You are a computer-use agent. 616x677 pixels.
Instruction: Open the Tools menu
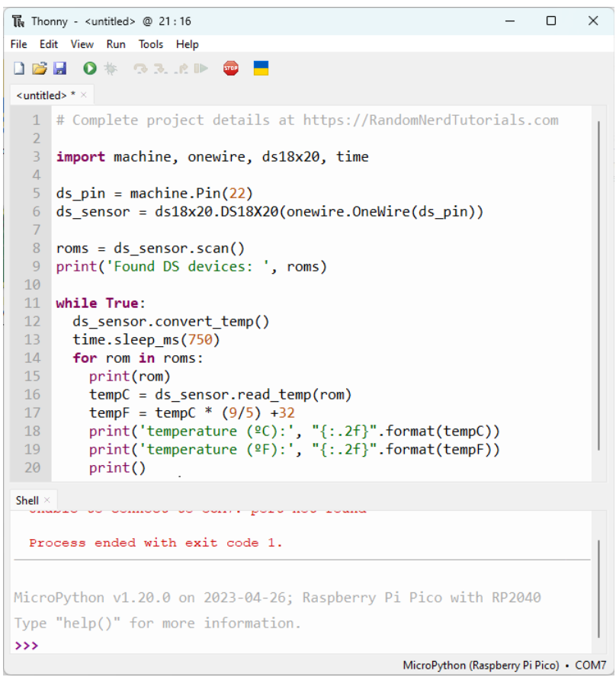pyautogui.click(x=151, y=44)
